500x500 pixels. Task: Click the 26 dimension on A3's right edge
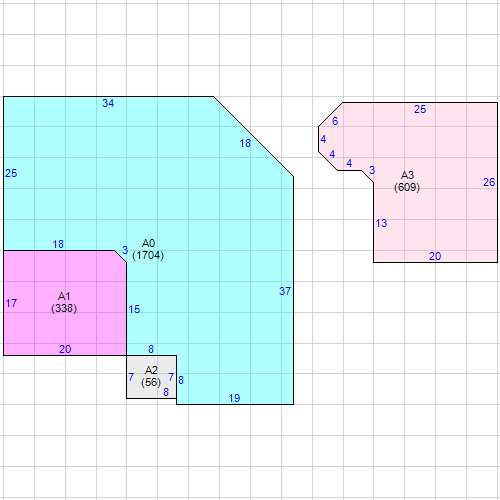pos(489,182)
